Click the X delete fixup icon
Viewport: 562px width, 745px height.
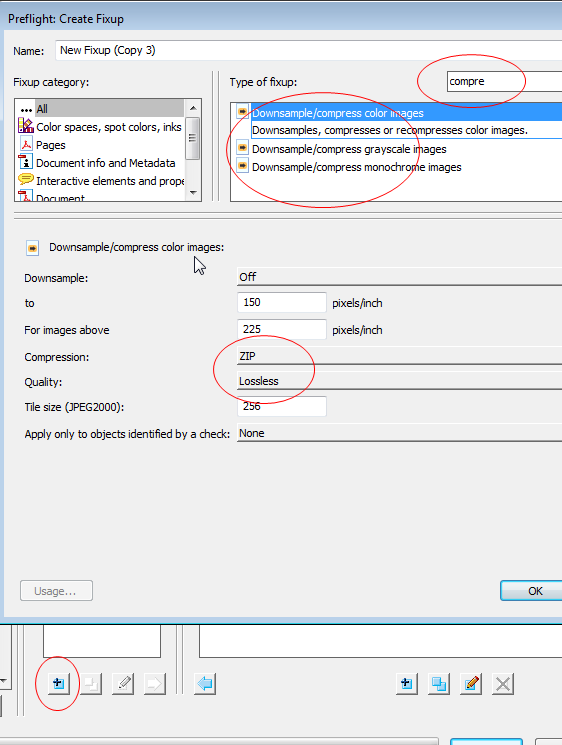tap(503, 684)
